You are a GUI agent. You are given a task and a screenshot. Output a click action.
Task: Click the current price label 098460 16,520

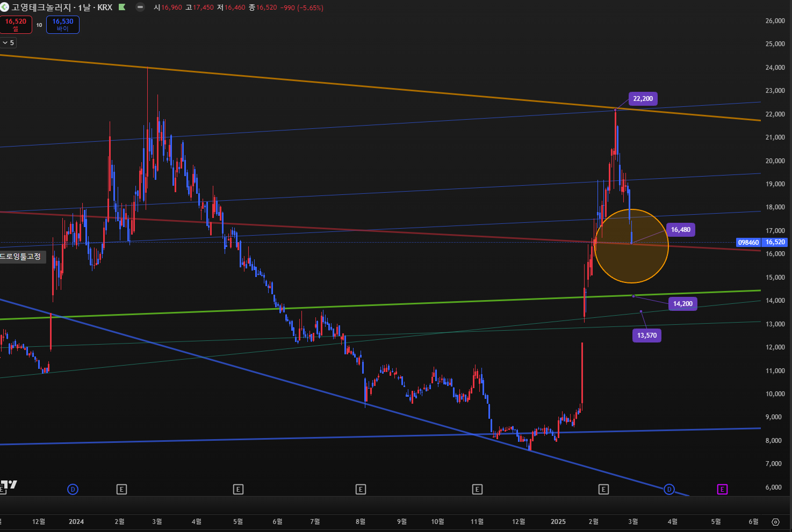762,242
